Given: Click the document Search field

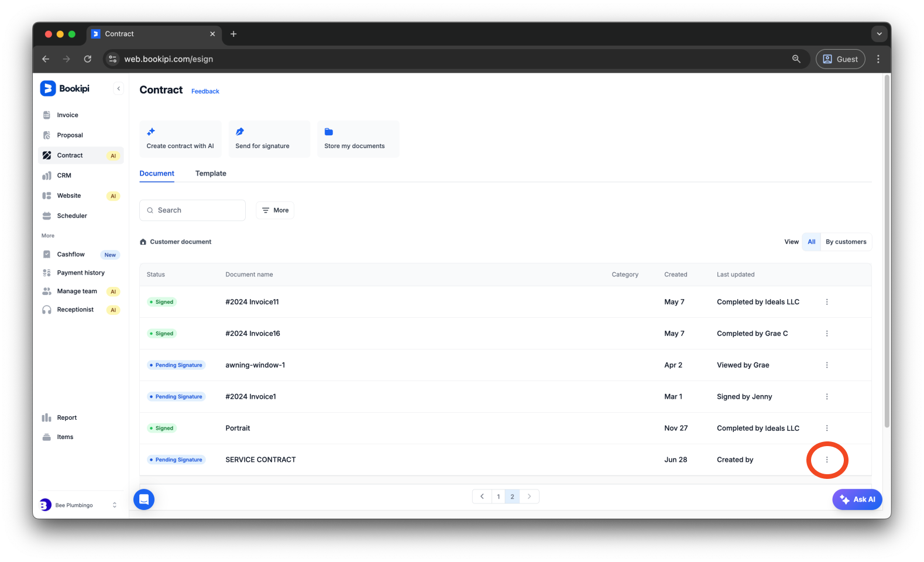Looking at the screenshot, I should 193,210.
